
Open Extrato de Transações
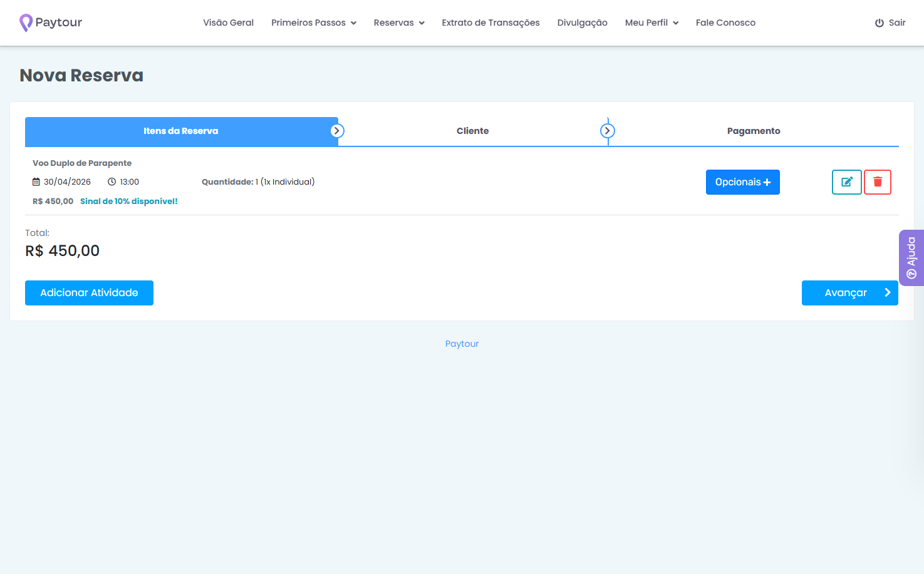click(x=491, y=23)
